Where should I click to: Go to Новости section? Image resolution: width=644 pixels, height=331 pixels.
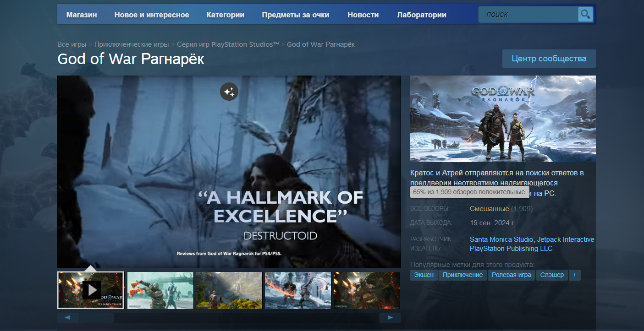(363, 15)
